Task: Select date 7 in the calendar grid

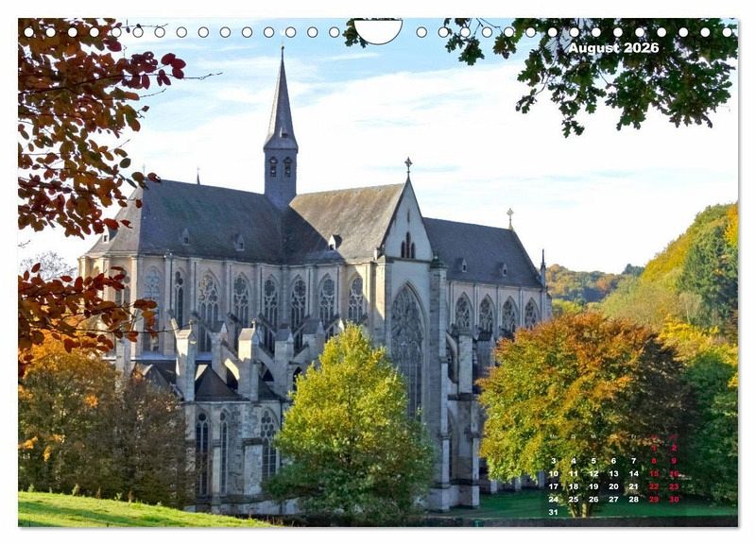Action: tap(634, 461)
